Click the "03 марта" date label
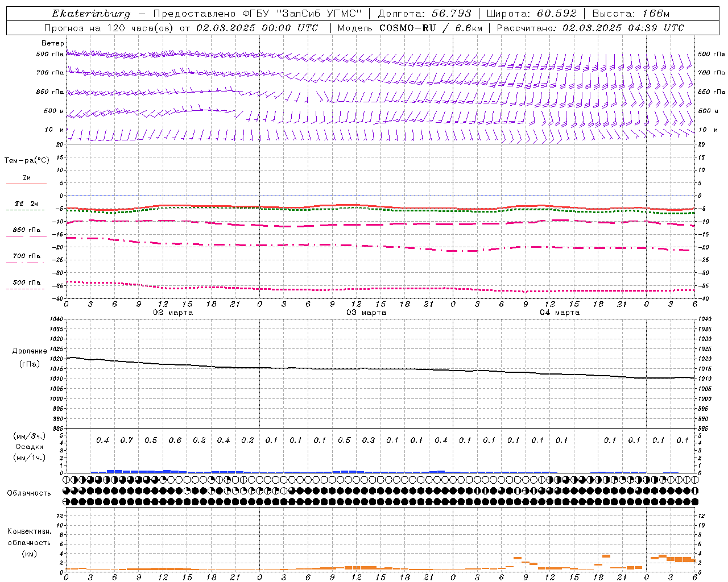Image resolution: width=728 pixels, height=582 pixels. [366, 312]
